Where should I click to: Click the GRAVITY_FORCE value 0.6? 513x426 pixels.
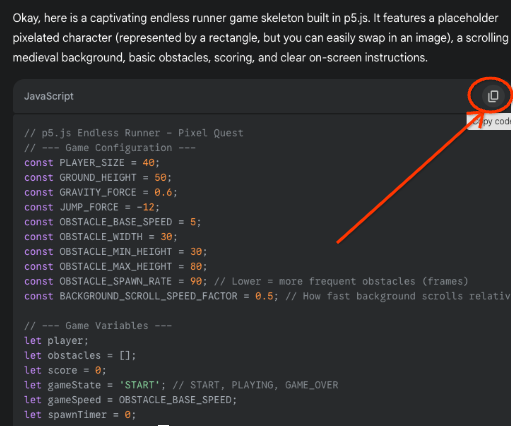pyautogui.click(x=163, y=192)
